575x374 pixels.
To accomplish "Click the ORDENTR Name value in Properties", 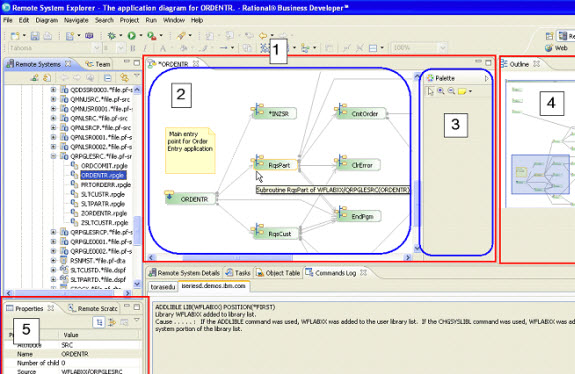I will click(75, 354).
